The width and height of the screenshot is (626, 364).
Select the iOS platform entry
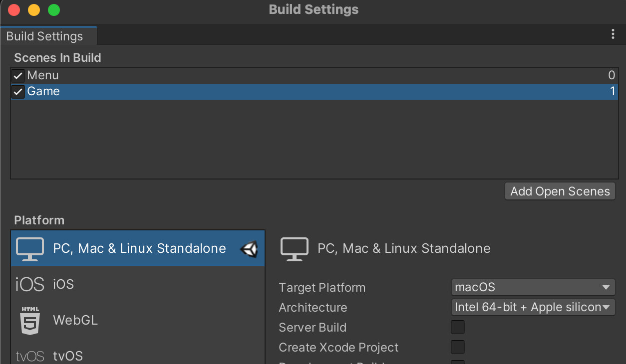coord(138,284)
